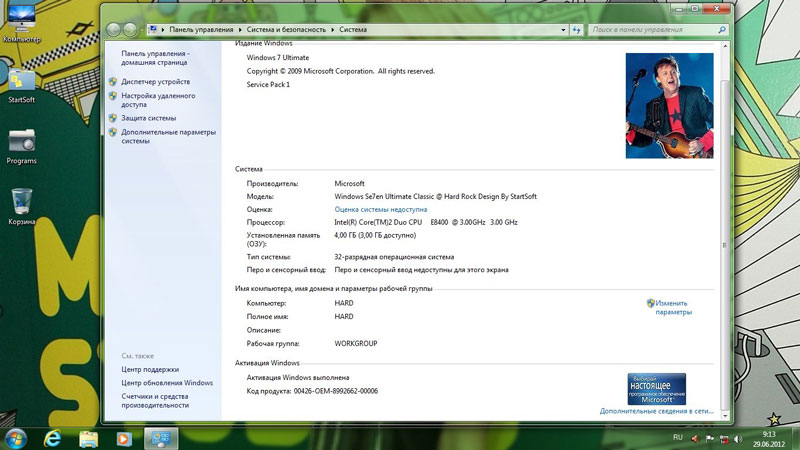Go to Панель управления домашняя страница

(x=155, y=58)
